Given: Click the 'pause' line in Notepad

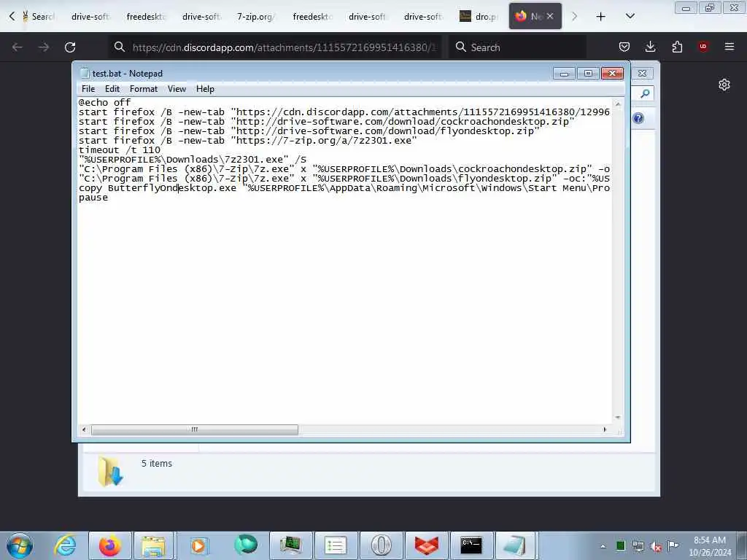Looking at the screenshot, I should pyautogui.click(x=93, y=198).
